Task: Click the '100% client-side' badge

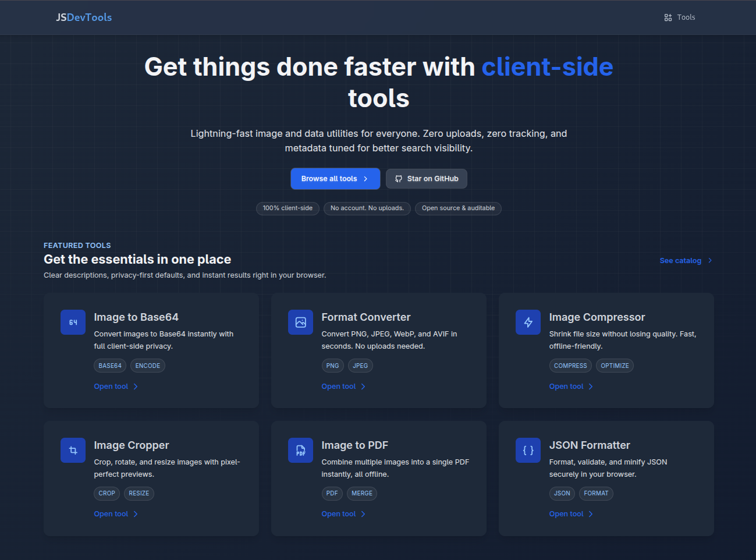Action: (x=288, y=208)
